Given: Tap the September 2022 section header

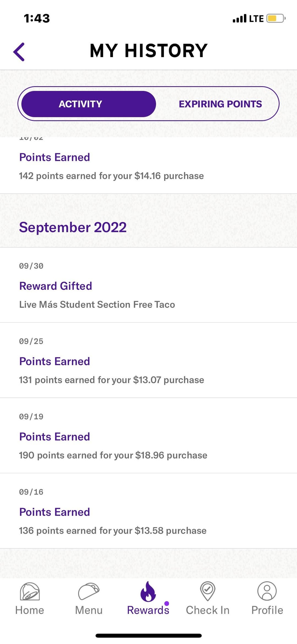Looking at the screenshot, I should [x=73, y=228].
